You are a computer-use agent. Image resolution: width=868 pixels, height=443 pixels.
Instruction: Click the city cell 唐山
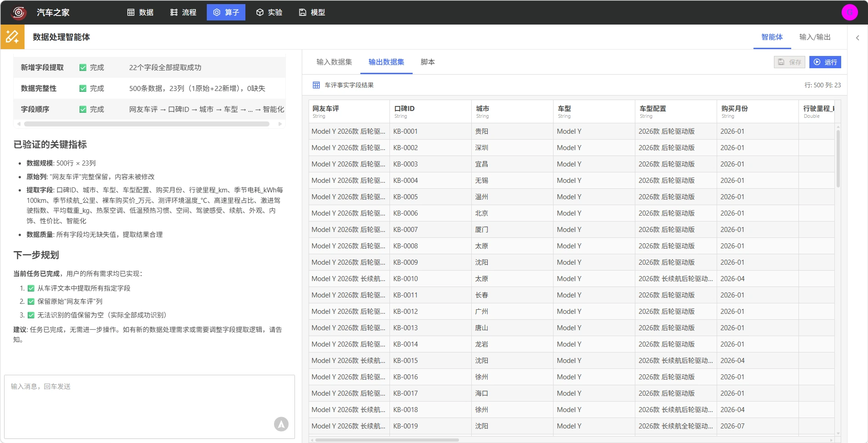click(513, 328)
